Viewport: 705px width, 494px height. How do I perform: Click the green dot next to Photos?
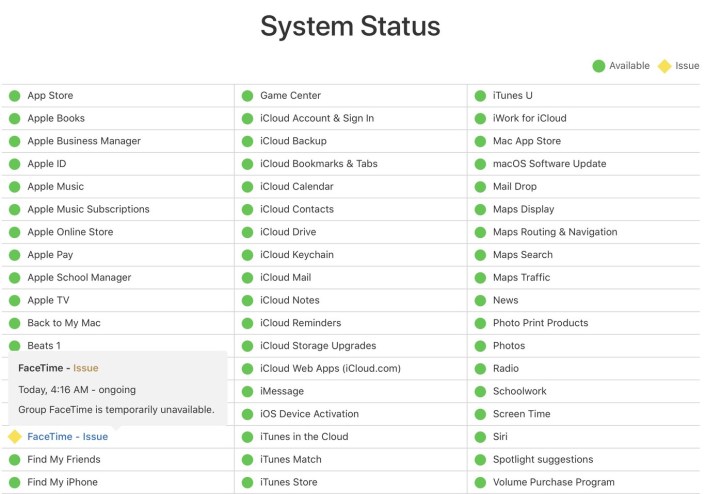coord(480,346)
